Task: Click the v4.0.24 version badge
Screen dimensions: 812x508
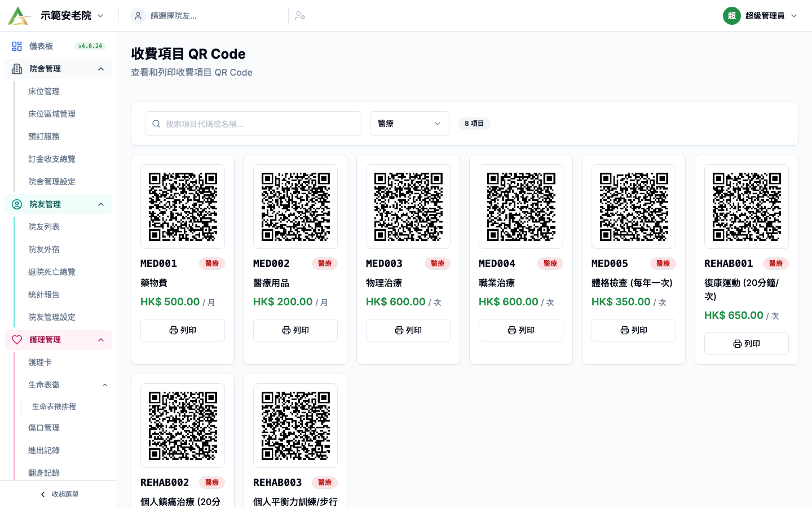Action: [90, 46]
